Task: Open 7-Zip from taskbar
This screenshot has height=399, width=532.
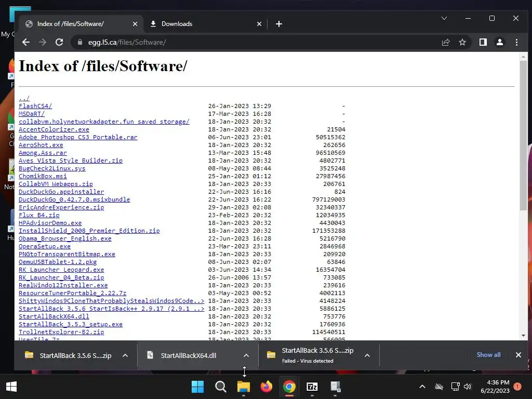Action: [x=312, y=387]
